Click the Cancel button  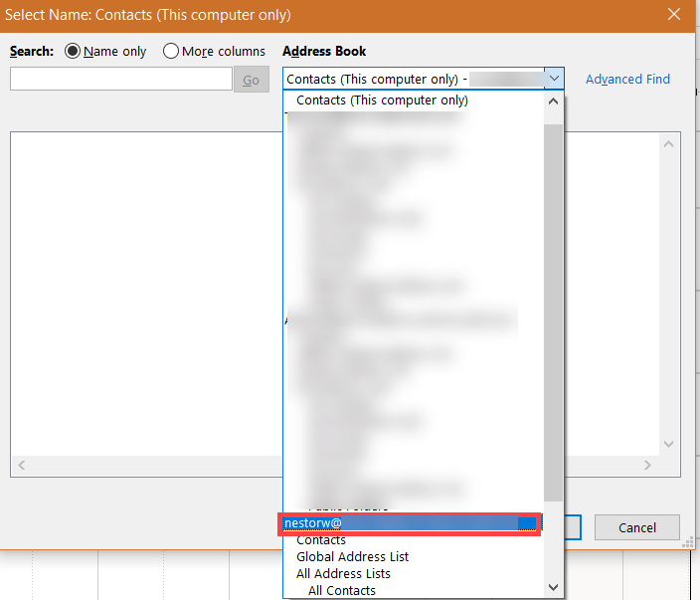point(637,527)
